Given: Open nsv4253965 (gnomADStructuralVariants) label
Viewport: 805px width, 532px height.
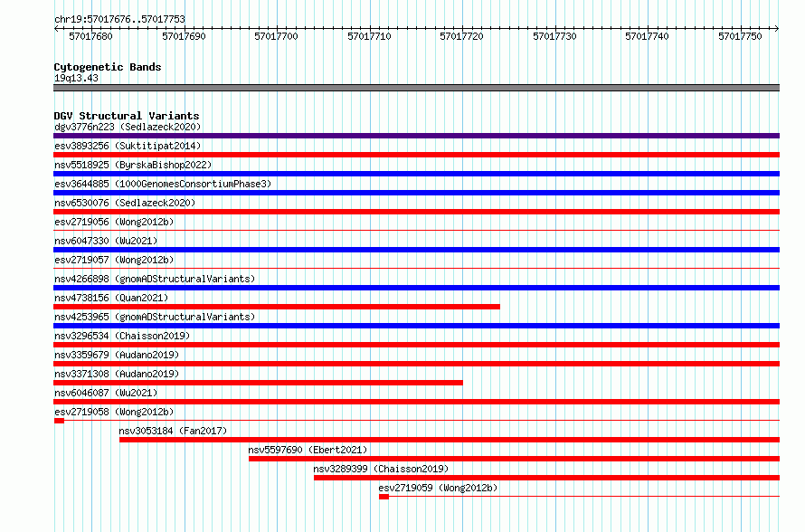Looking at the screenshot, I should (x=155, y=317).
